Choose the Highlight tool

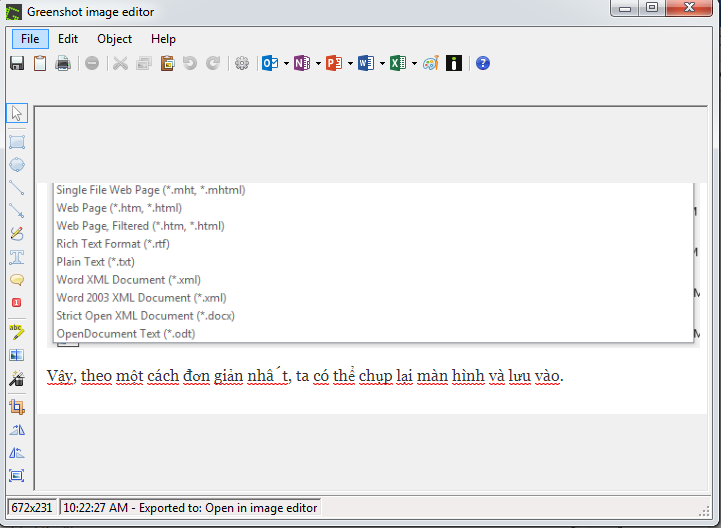pos(17,332)
